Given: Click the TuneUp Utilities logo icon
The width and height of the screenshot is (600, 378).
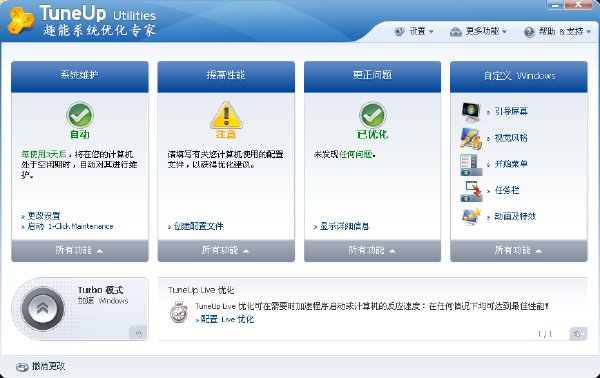Looking at the screenshot, I should (x=21, y=21).
